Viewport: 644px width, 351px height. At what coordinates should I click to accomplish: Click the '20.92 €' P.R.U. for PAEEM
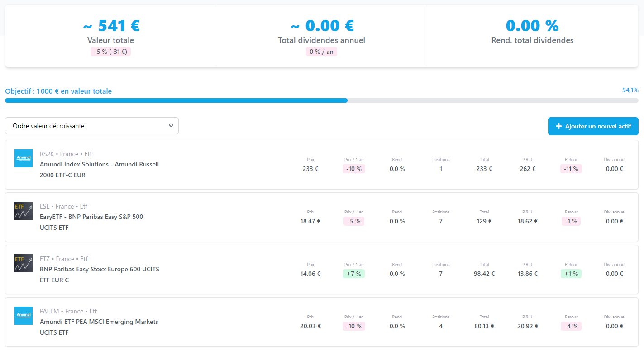tap(528, 326)
